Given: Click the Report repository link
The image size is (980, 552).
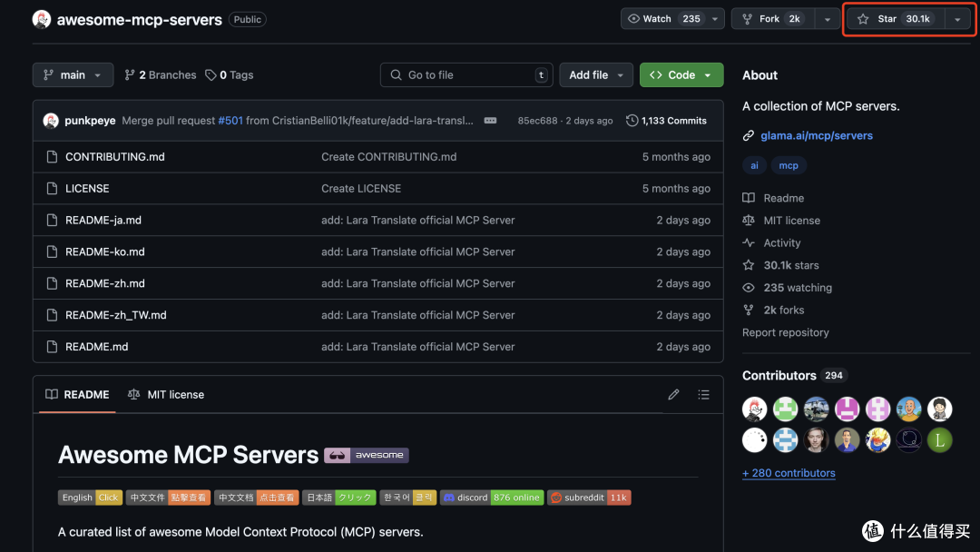Looking at the screenshot, I should coord(786,332).
